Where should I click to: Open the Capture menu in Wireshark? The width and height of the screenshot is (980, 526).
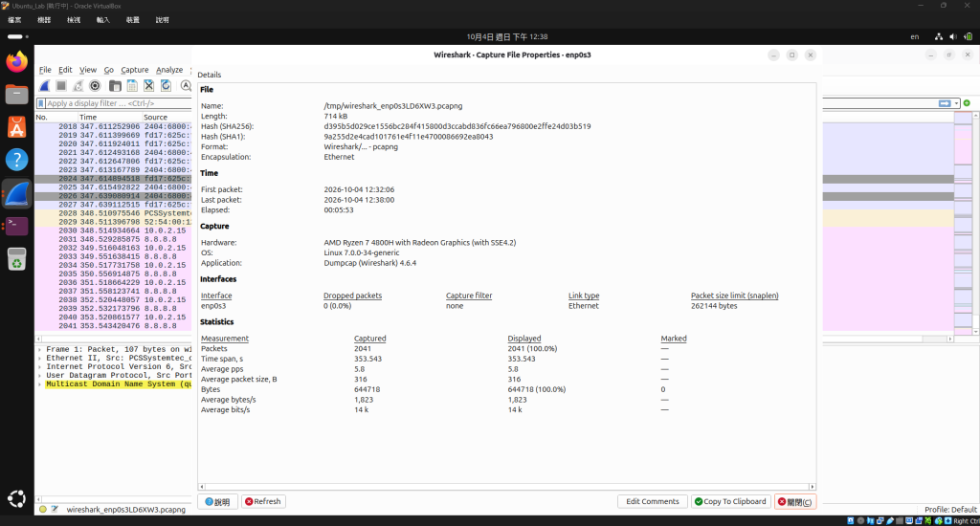pos(134,70)
